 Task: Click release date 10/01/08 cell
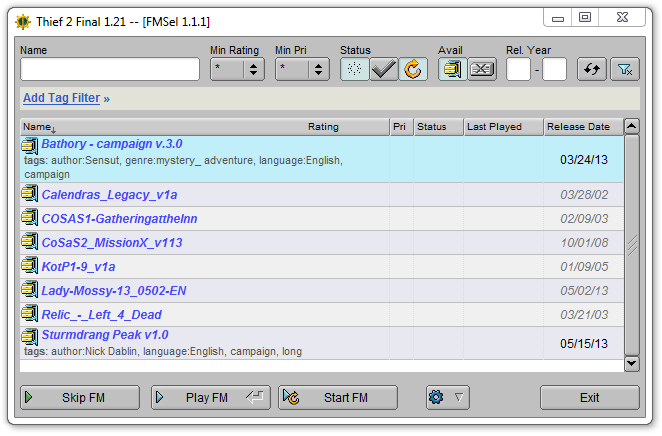[584, 243]
